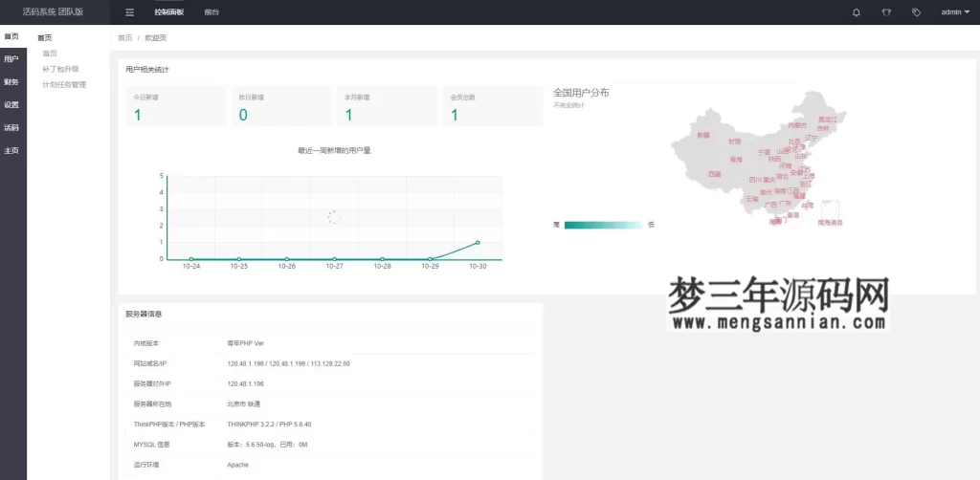Click the 活码系统 团队版 logo title
The image size is (980, 480).
pyautogui.click(x=53, y=11)
